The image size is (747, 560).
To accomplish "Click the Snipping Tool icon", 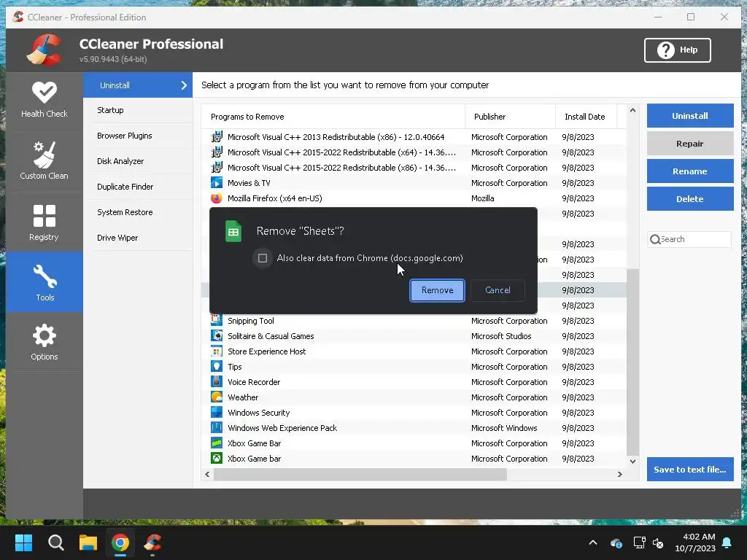I will pos(217,321).
